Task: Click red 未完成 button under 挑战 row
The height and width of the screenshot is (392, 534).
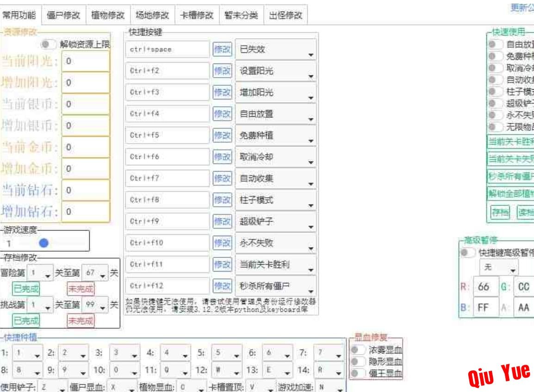Action: (81, 320)
